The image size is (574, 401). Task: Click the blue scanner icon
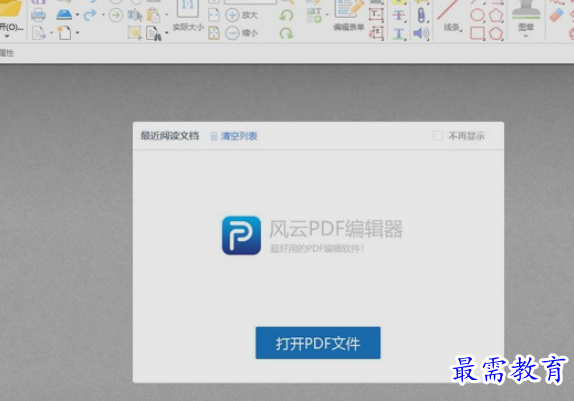click(64, 15)
